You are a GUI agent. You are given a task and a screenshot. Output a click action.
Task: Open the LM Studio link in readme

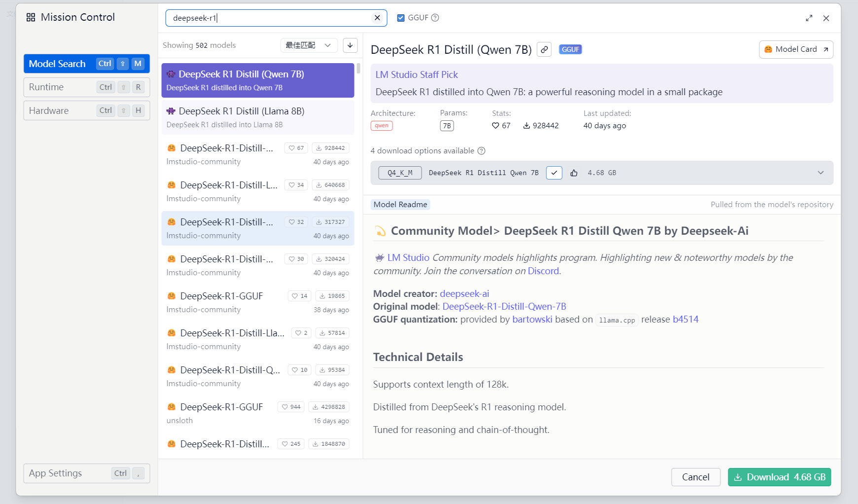408,257
